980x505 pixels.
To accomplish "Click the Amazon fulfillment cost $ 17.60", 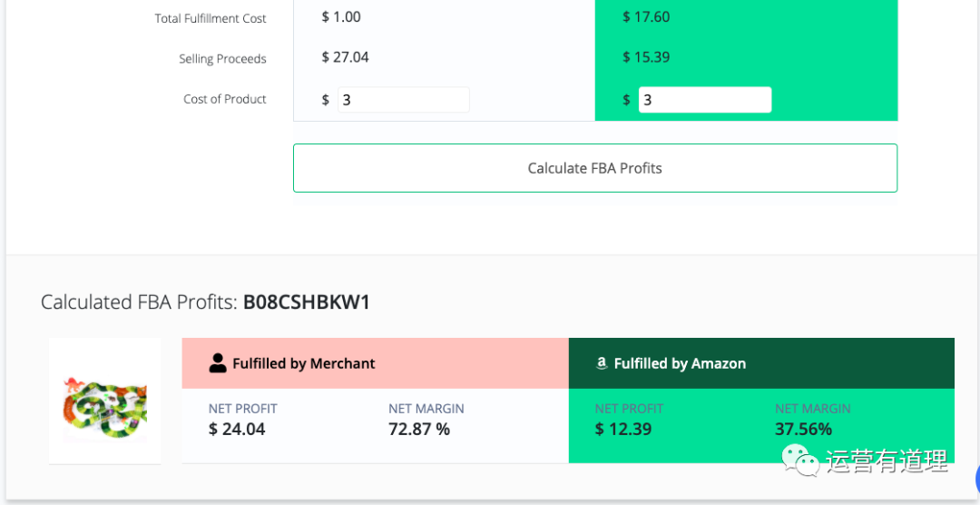I will pos(646,16).
